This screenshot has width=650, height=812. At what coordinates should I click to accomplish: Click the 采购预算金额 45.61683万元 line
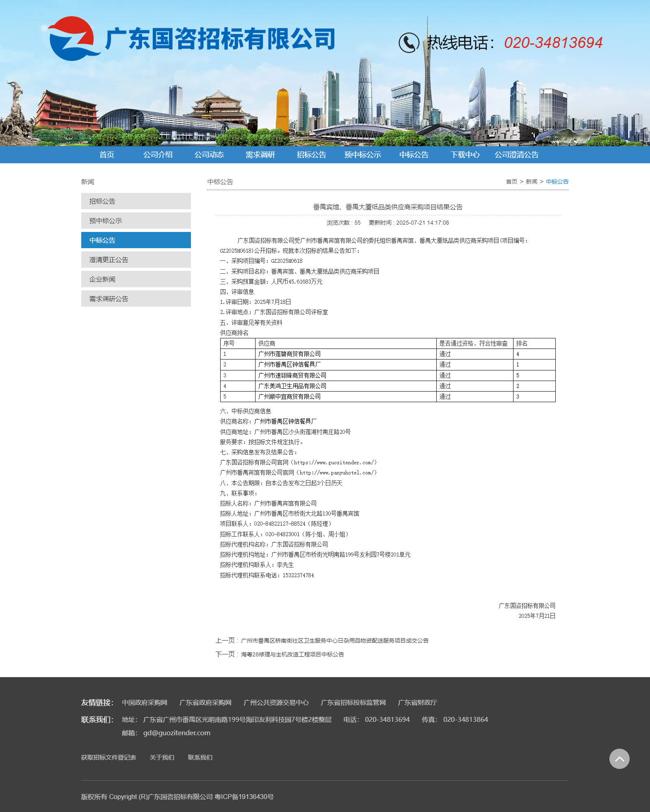271,281
